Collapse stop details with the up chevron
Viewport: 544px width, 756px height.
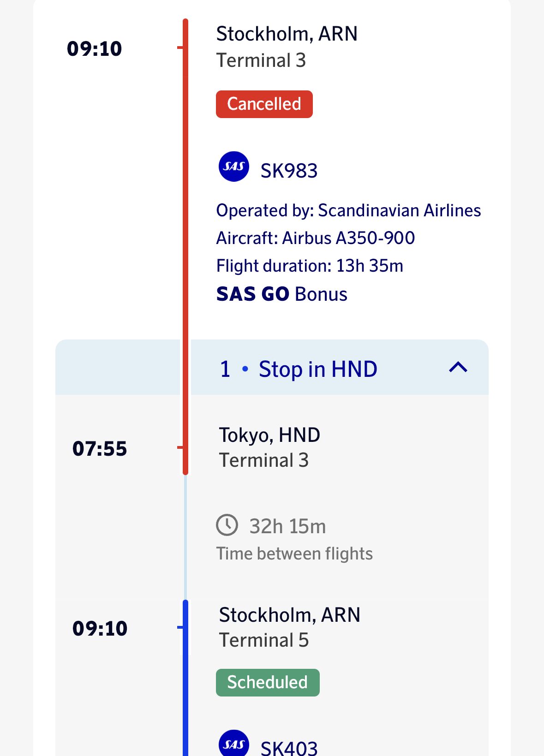458,368
